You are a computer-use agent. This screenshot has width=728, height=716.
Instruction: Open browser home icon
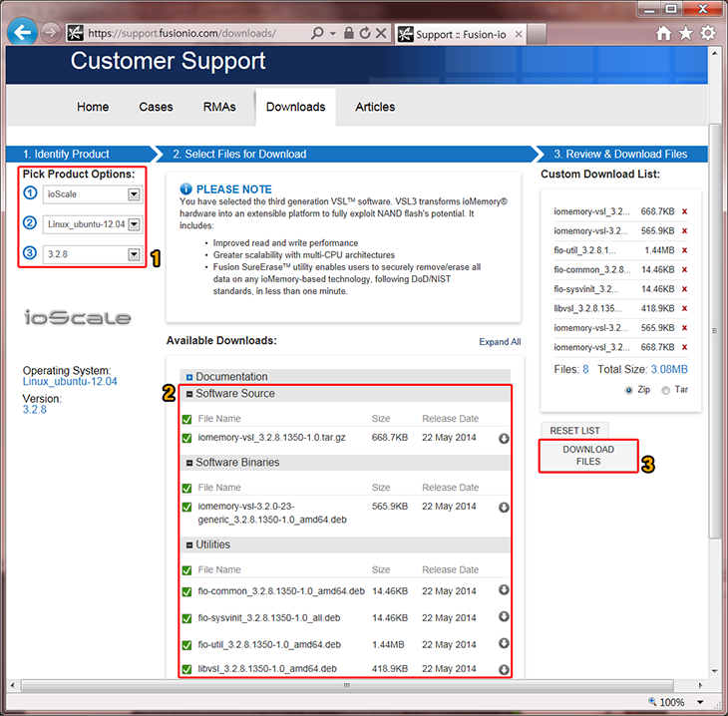coord(664,33)
